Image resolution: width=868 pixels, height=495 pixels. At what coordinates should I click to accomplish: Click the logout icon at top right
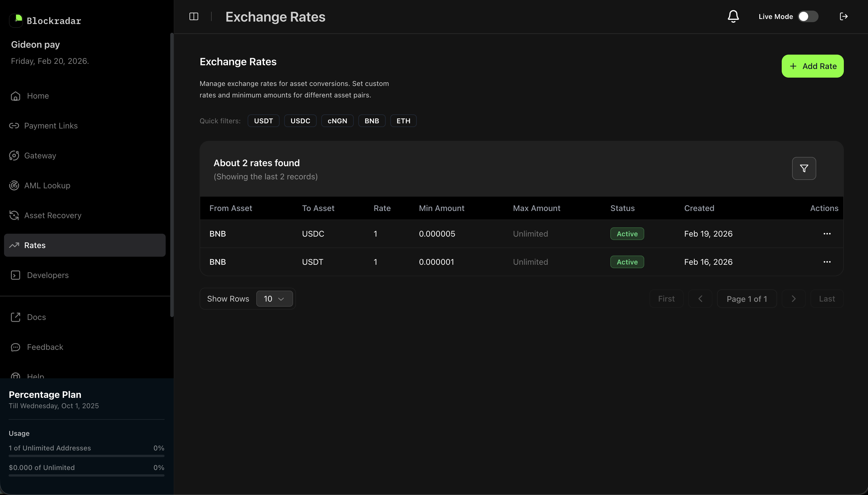[844, 16]
